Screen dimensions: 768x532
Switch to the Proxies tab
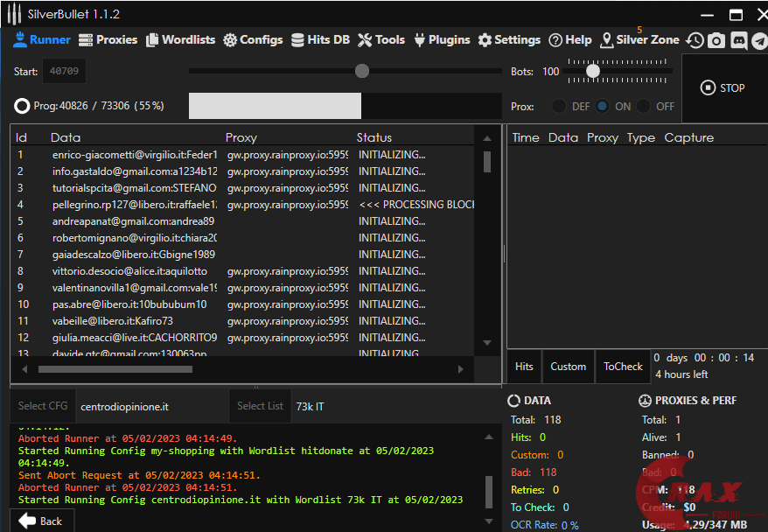[108, 39]
